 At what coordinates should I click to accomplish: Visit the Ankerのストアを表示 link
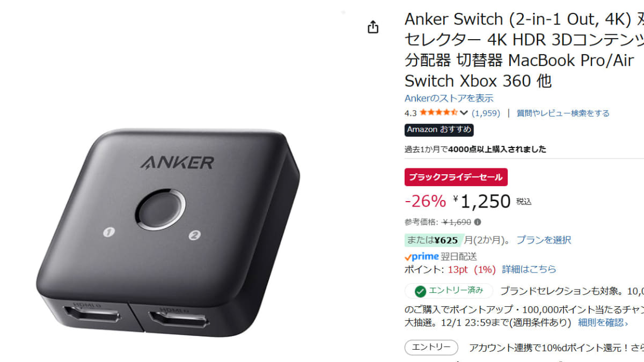coord(449,98)
